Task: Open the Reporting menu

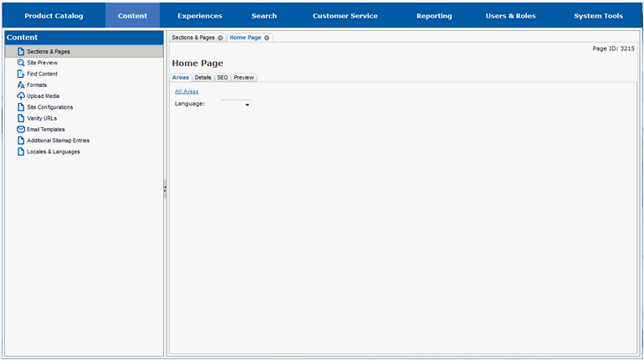Action: (434, 16)
